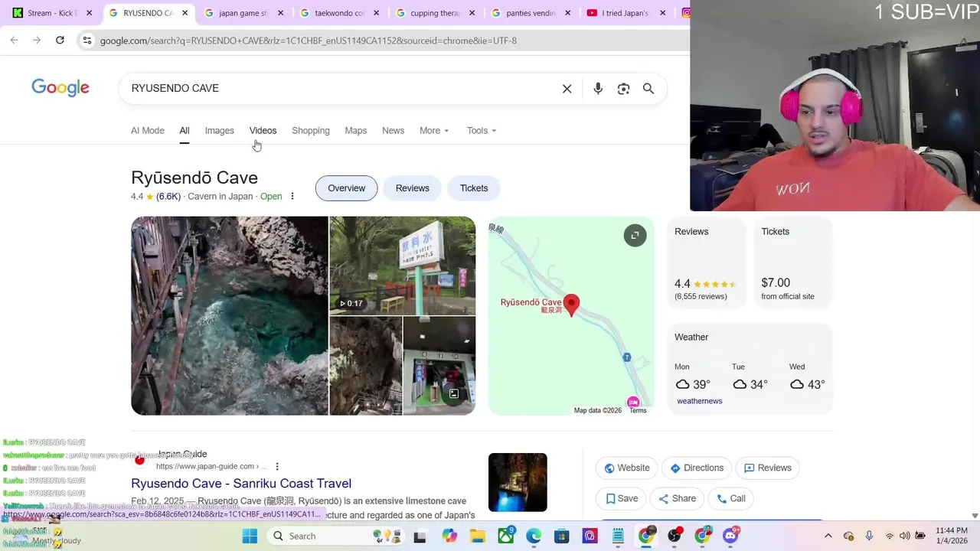Open site information icon in address bar
The height and width of the screenshot is (551, 980).
point(87,40)
